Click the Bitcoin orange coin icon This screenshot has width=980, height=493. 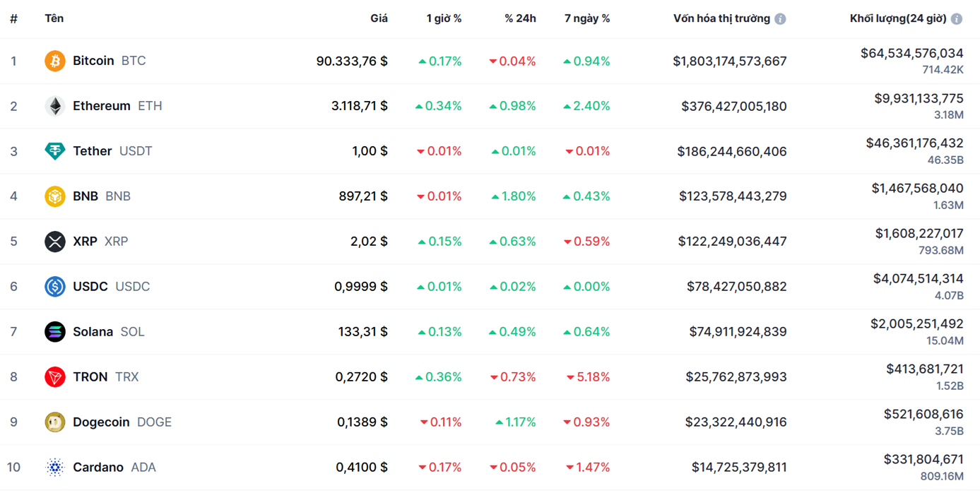click(54, 61)
